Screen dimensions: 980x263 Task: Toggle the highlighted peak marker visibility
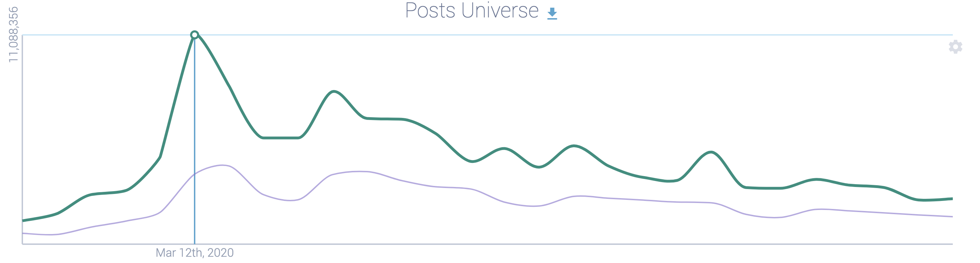(195, 35)
